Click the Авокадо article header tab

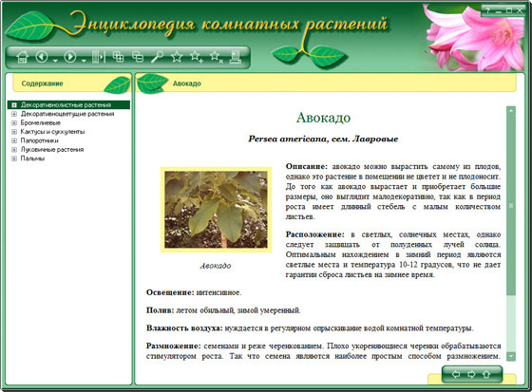186,84
